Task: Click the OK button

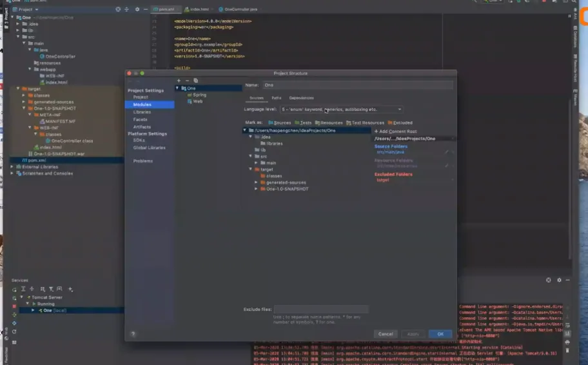Action: tap(440, 334)
